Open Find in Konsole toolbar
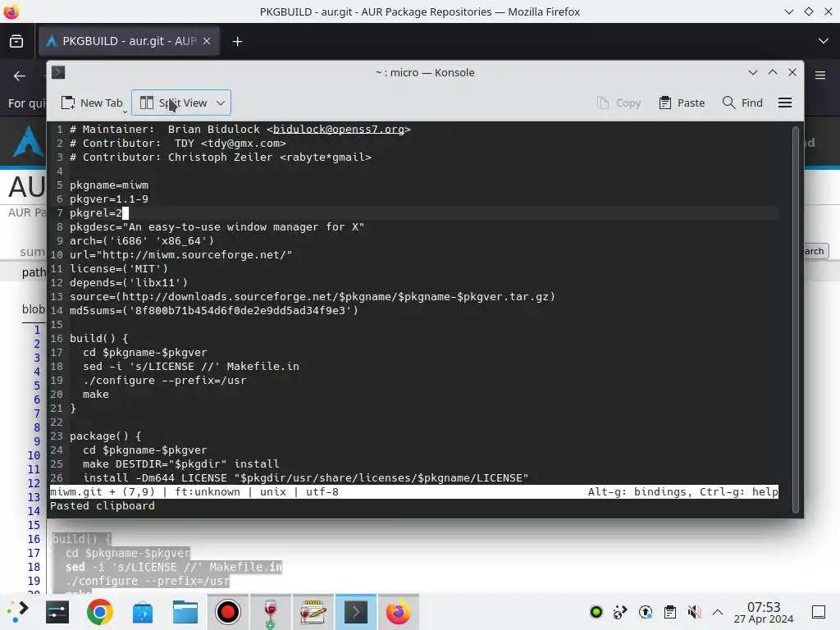840x630 pixels. pos(742,103)
